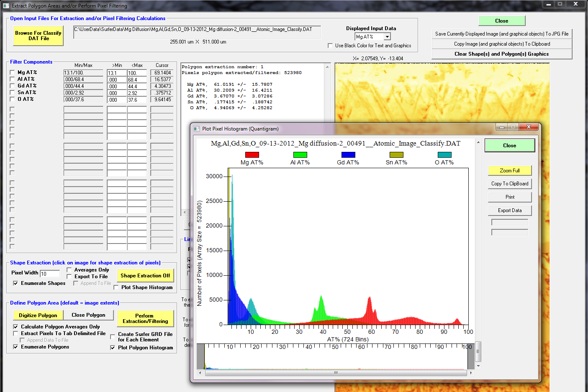This screenshot has height=392, width=588.
Task: Click the main window title bar icon
Action: [x=6, y=6]
